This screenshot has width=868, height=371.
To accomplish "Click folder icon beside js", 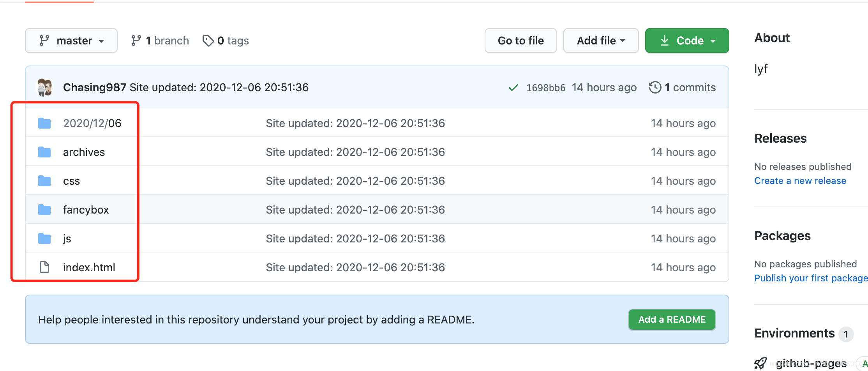I will pyautogui.click(x=44, y=238).
